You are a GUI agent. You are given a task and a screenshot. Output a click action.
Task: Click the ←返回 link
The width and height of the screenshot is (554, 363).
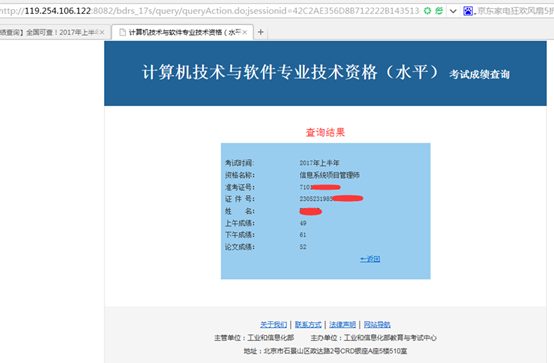[370, 259]
